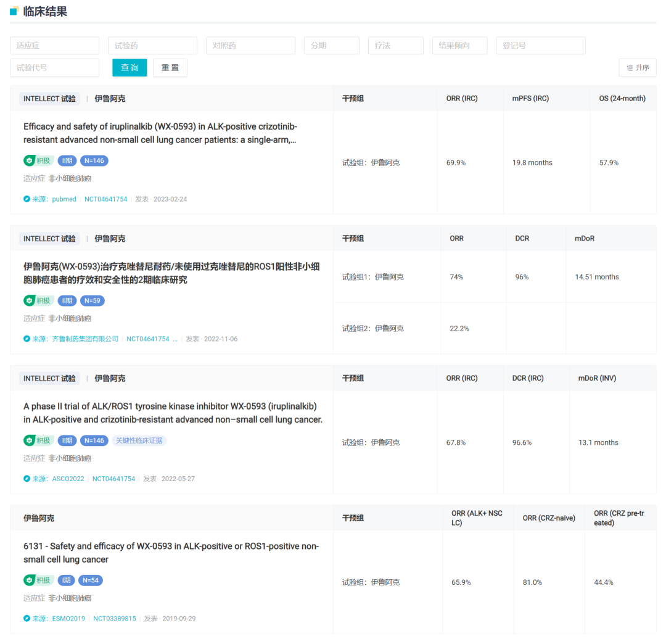This screenshot has height=644, width=666.
Task: Click the green 积极 badge on the N=59 study
Action: pos(38,301)
